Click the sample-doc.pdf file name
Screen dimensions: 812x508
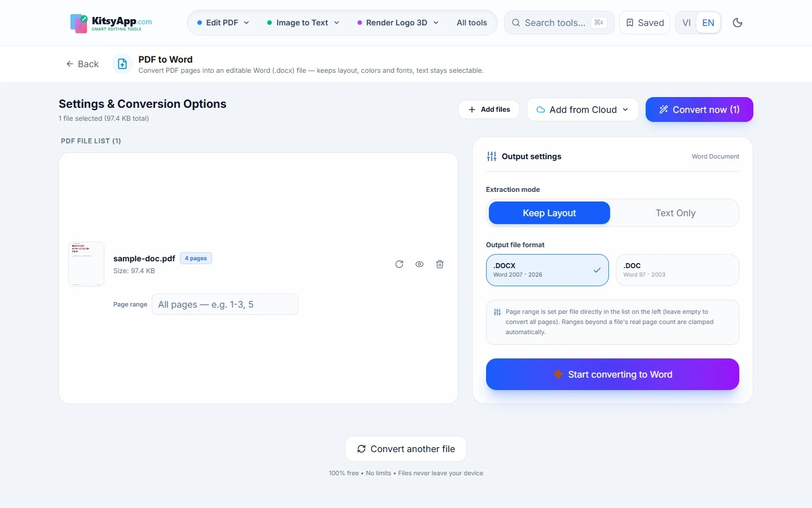point(144,259)
